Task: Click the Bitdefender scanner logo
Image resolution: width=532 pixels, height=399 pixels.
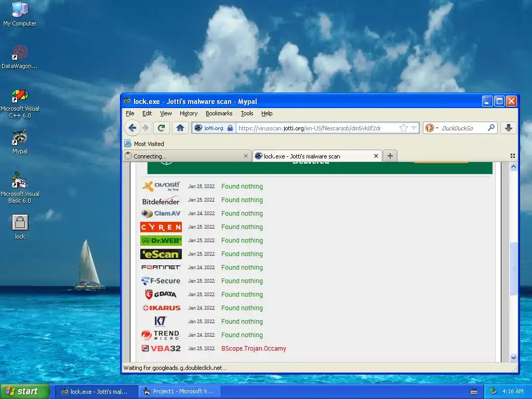Action: click(161, 201)
